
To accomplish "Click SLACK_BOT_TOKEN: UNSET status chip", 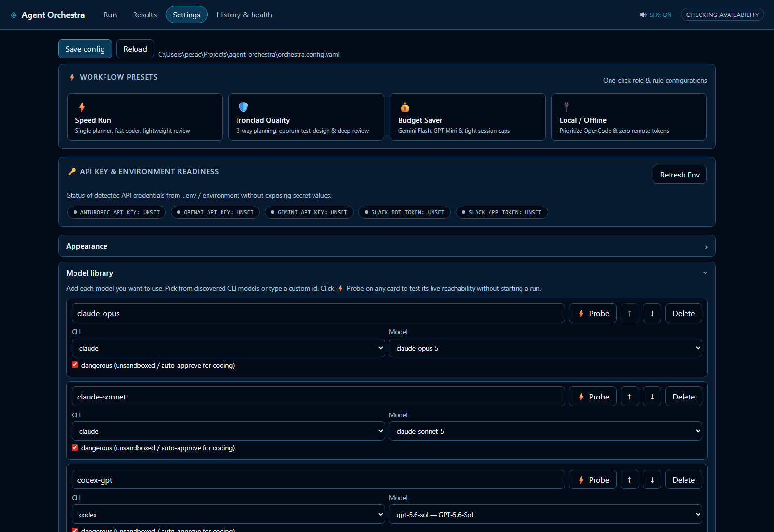I will 404,212.
